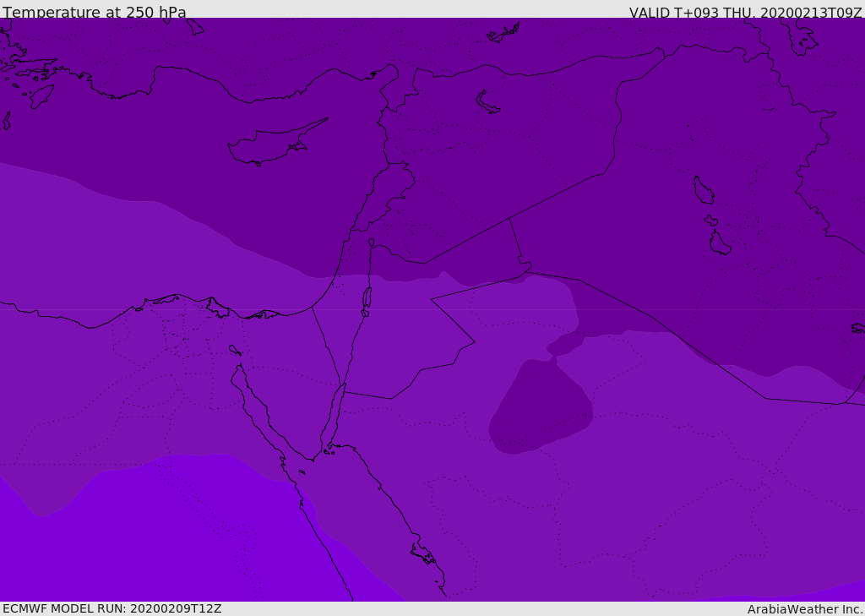The height and width of the screenshot is (616, 865).
Task: Click the Red Sea island cluster off the Saudi coast
Action: (424, 553)
